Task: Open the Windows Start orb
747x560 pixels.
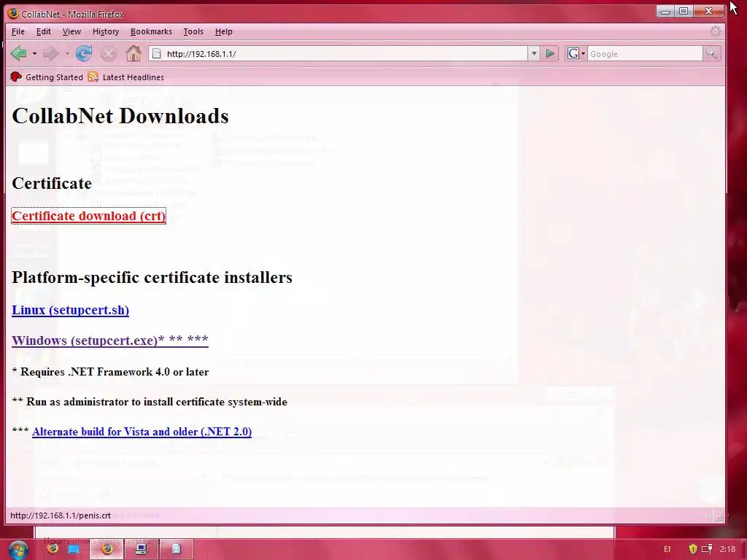Action: coord(18,550)
